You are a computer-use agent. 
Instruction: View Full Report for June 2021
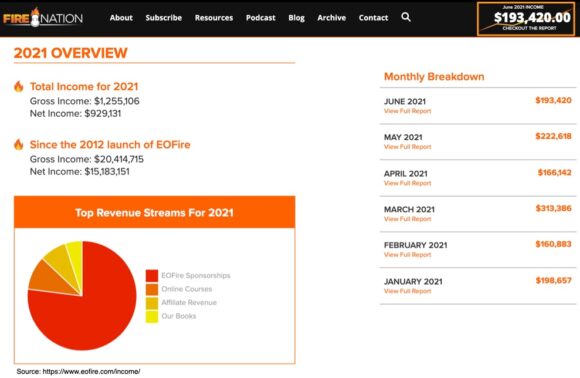click(x=407, y=111)
